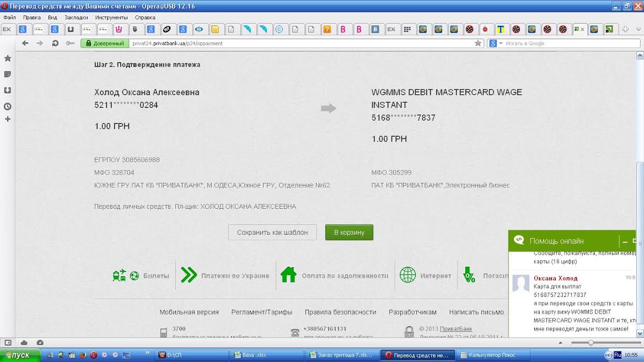This screenshot has height=362, width=644.
Task: Open 'Регламент/Тарифы' footer link
Action: [261, 312]
